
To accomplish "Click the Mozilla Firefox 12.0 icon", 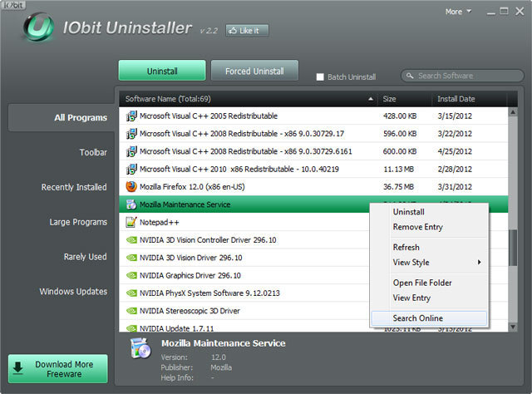I will click(x=131, y=187).
